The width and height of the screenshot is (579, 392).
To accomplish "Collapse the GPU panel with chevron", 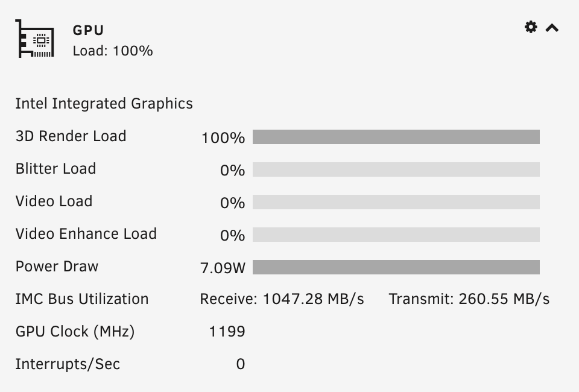I will [x=552, y=28].
